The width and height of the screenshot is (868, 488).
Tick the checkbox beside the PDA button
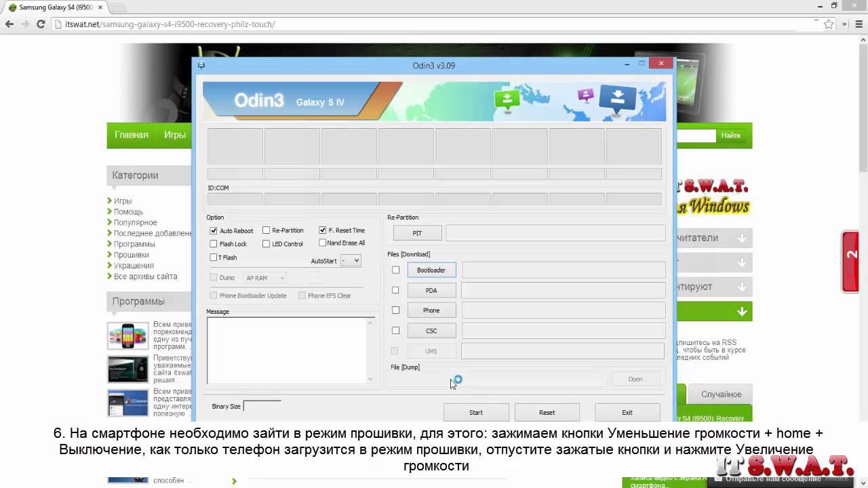(x=395, y=290)
